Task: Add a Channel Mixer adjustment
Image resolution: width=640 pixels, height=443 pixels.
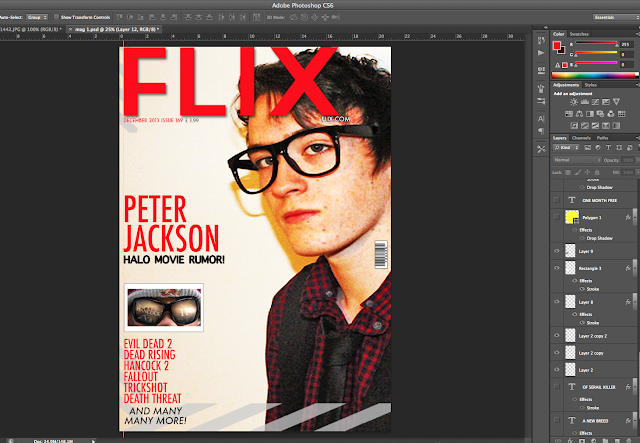Action: coord(611,114)
